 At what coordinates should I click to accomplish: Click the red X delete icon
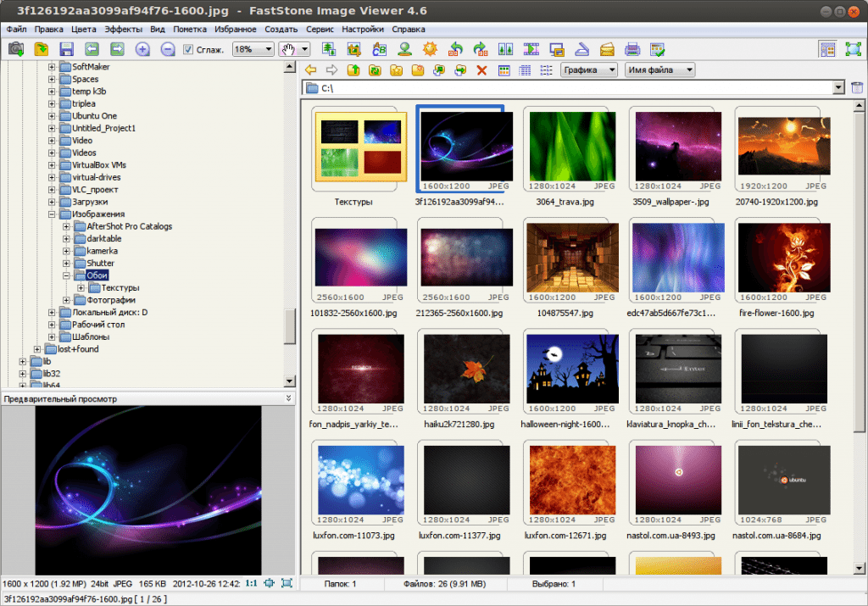[x=481, y=70]
